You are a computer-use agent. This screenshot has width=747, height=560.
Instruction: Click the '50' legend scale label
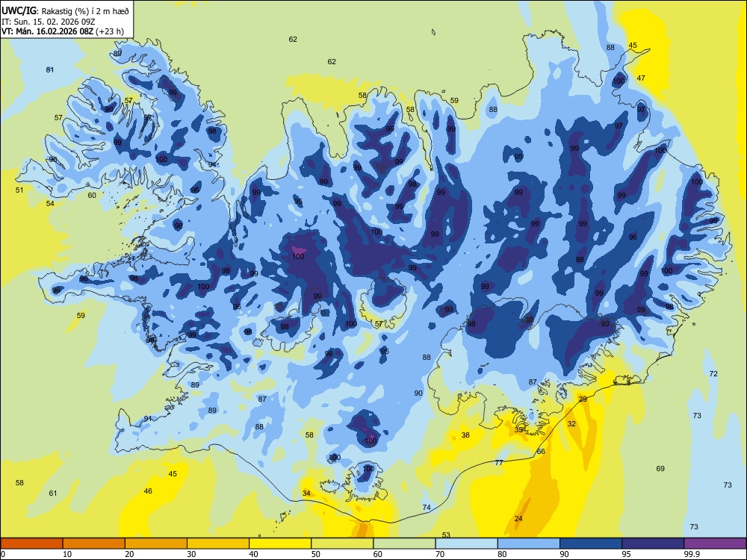(x=316, y=554)
